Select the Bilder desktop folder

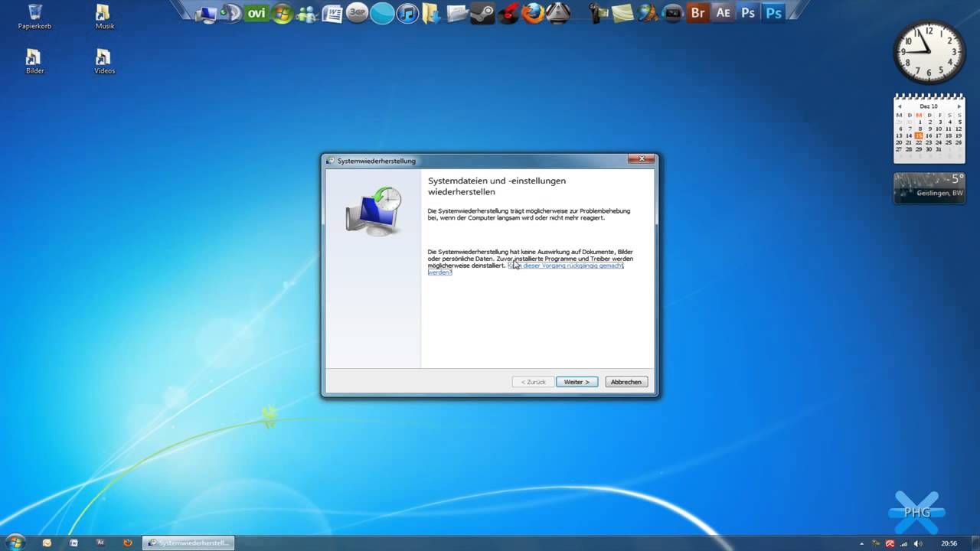click(x=34, y=62)
